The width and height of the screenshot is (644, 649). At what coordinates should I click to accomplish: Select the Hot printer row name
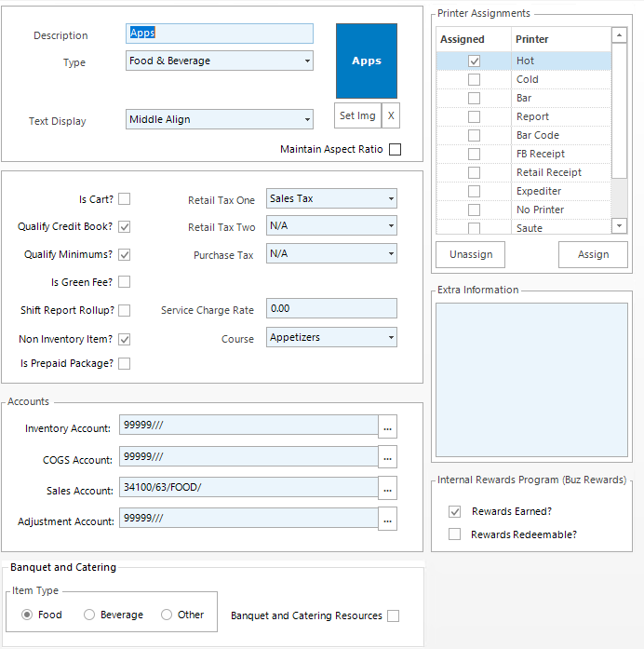(x=525, y=61)
